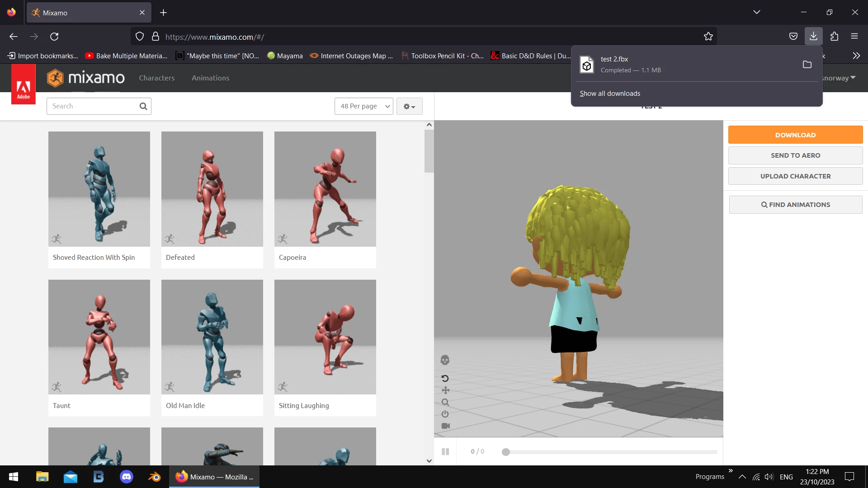
Task: Click the zoom magnifier icon in viewport
Action: tap(445, 402)
